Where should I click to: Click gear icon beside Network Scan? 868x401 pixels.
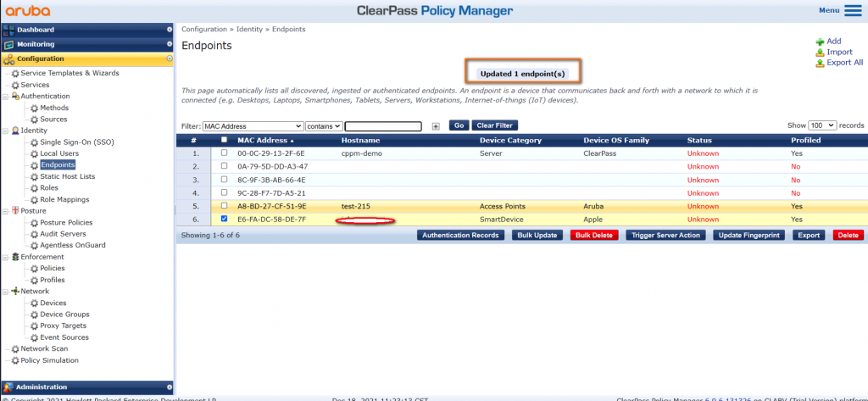(15, 349)
